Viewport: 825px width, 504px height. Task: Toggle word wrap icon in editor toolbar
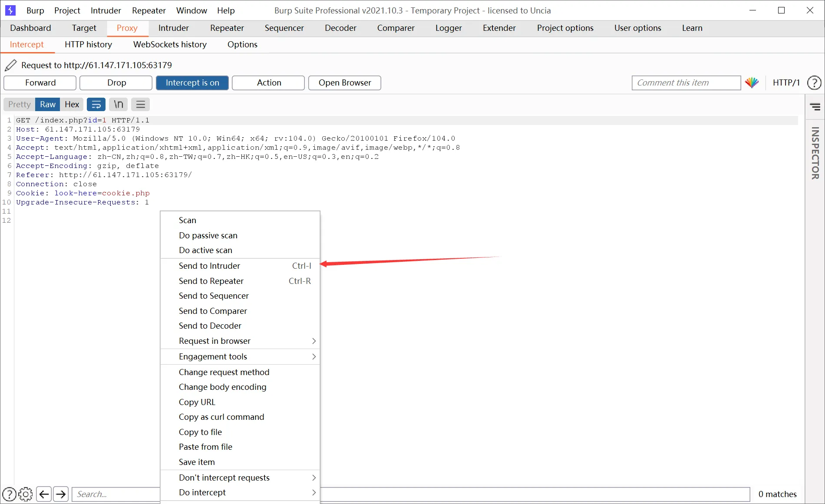tap(96, 104)
